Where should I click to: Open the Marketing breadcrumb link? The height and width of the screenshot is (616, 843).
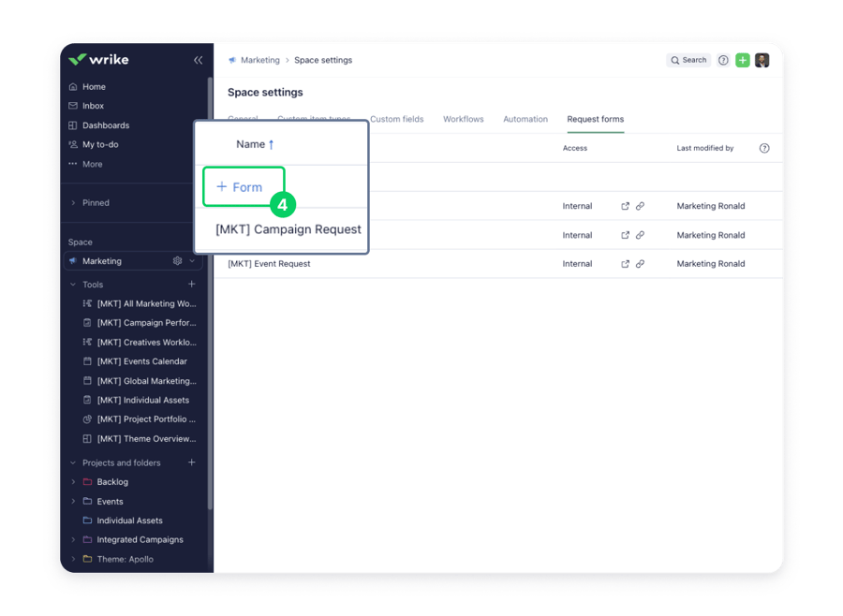(259, 60)
